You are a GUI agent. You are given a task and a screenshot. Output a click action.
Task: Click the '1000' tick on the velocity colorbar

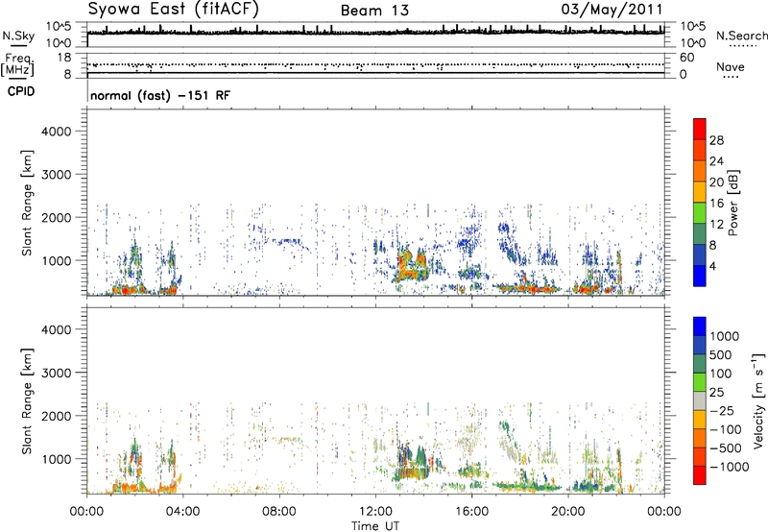(x=724, y=336)
